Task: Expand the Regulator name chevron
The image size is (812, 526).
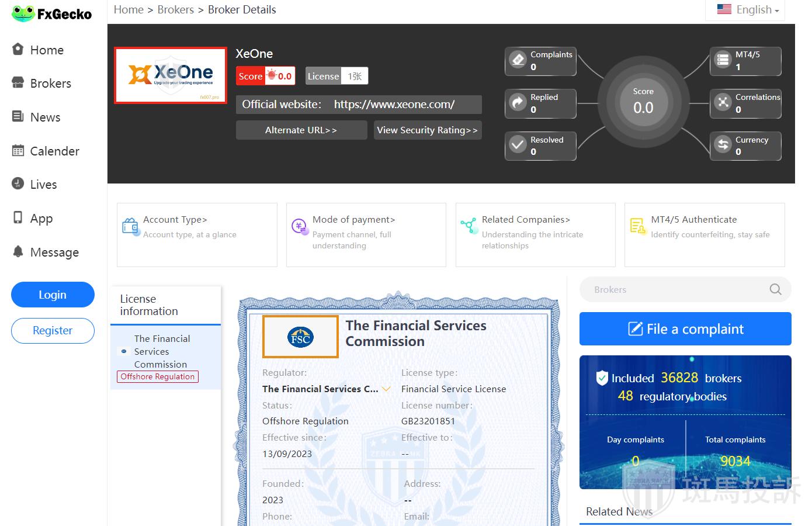Action: 386,389
